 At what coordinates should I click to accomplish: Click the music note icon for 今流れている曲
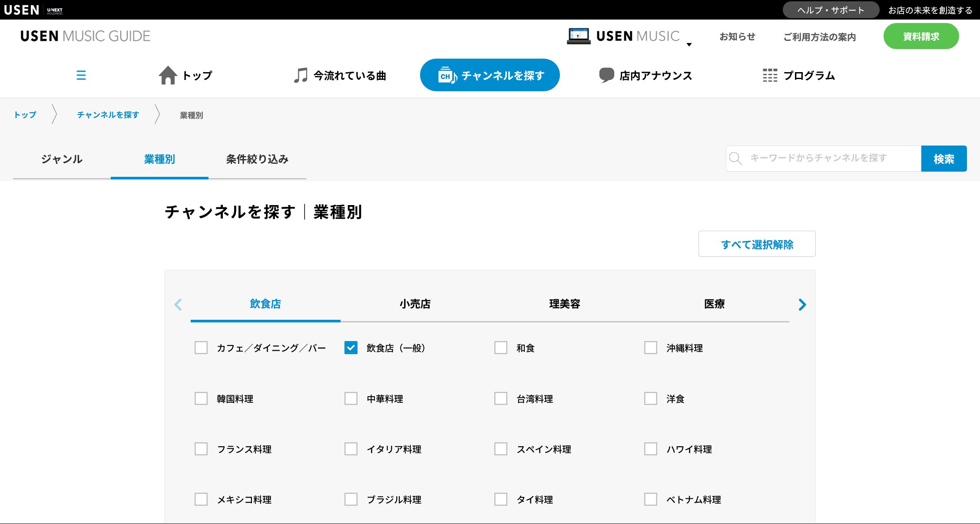coord(300,75)
